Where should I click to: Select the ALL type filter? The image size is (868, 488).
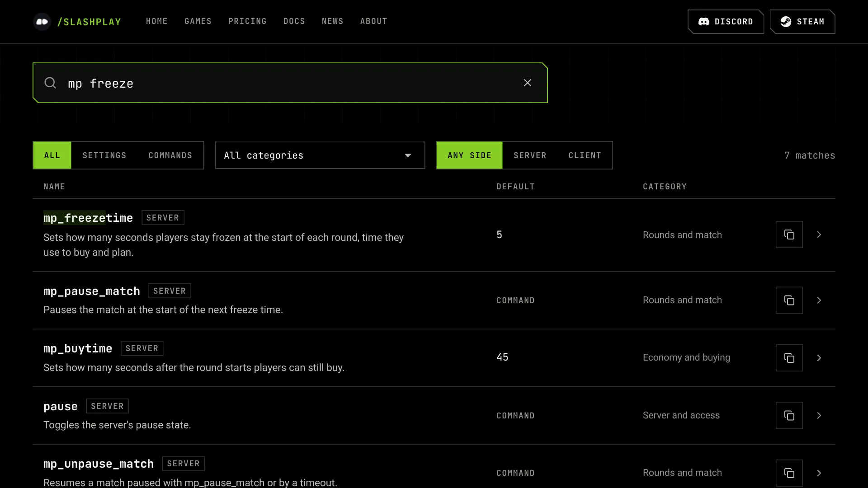pyautogui.click(x=52, y=155)
